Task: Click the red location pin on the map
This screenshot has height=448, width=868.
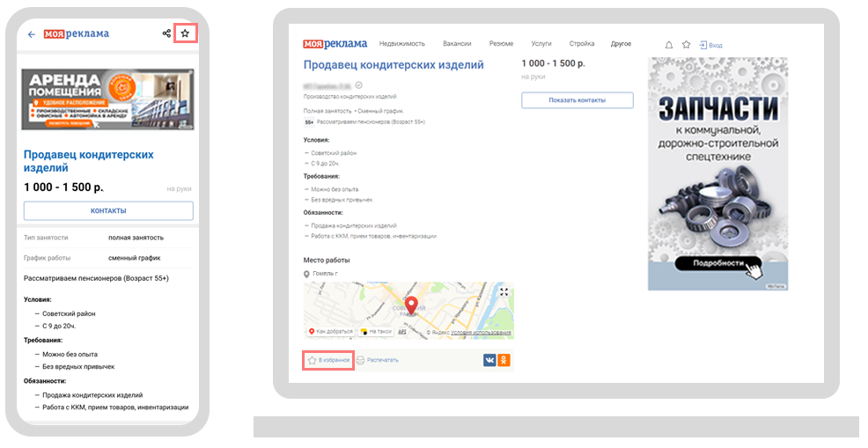Action: pos(411,306)
